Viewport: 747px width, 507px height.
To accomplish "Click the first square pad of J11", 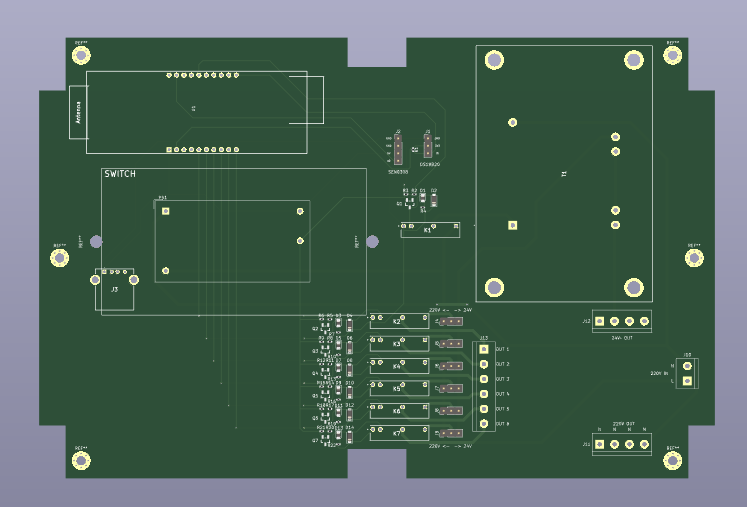I will (x=600, y=445).
